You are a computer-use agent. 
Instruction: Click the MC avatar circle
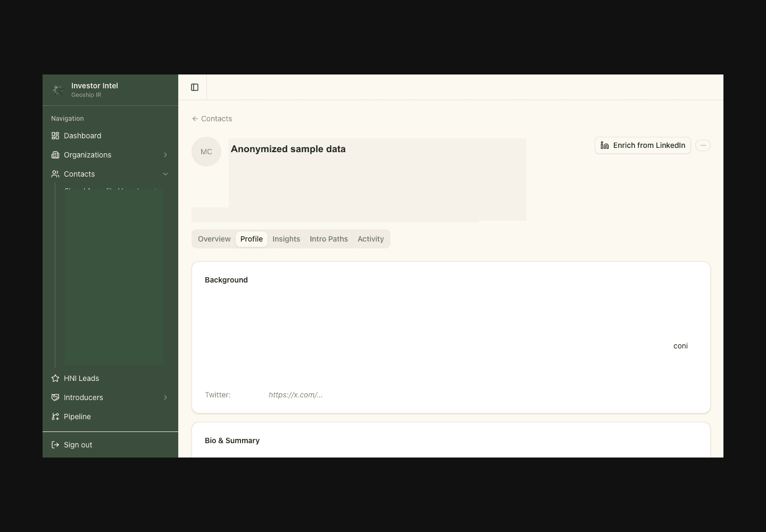click(206, 152)
